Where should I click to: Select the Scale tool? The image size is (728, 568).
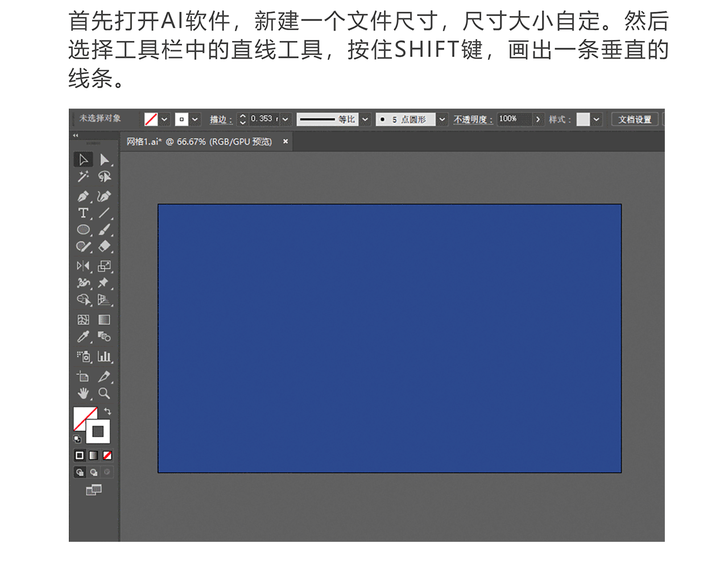105,266
